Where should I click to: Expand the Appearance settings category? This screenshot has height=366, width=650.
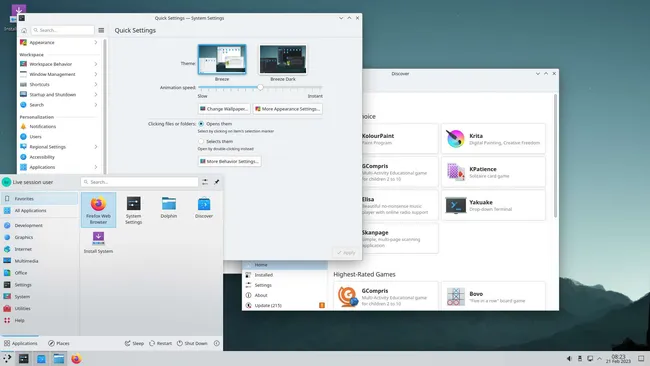pyautogui.click(x=96, y=42)
